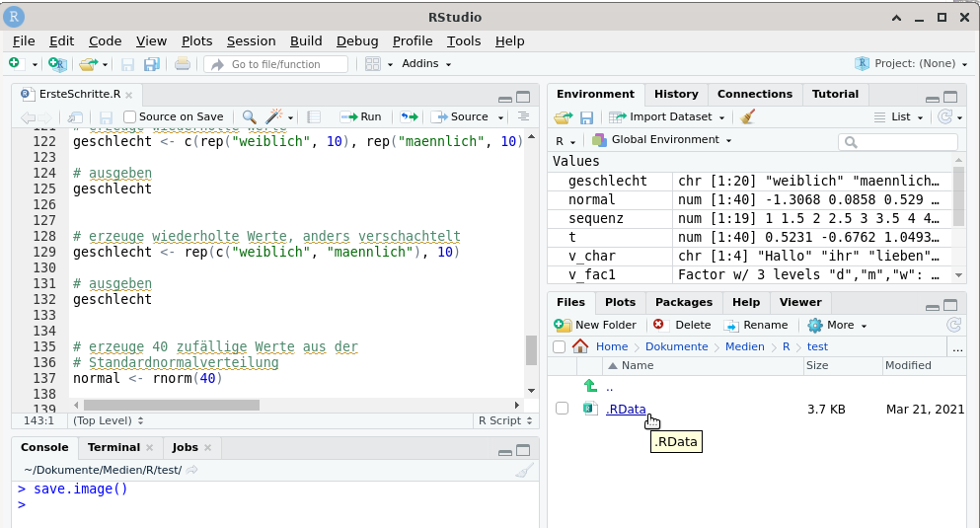Open the Project (None) dropdown
980x528 pixels.
coord(912,64)
